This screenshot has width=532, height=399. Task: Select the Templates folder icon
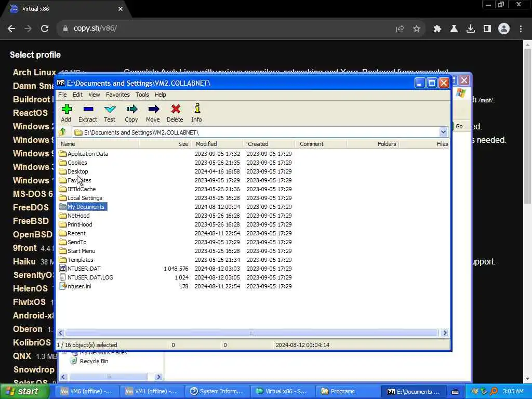[x=62, y=260]
